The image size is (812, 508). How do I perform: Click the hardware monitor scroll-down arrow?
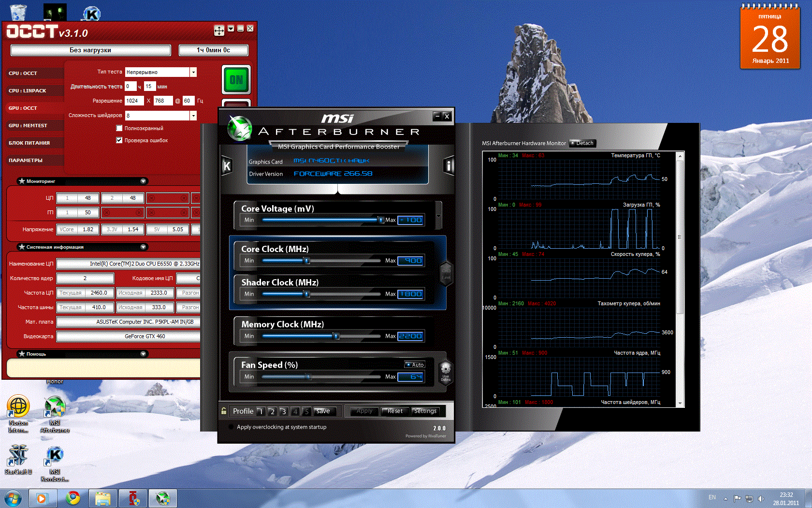pos(680,403)
